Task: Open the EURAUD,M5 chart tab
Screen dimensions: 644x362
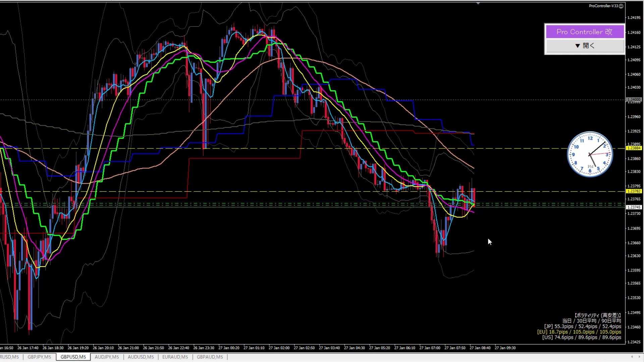Action: coord(175,357)
